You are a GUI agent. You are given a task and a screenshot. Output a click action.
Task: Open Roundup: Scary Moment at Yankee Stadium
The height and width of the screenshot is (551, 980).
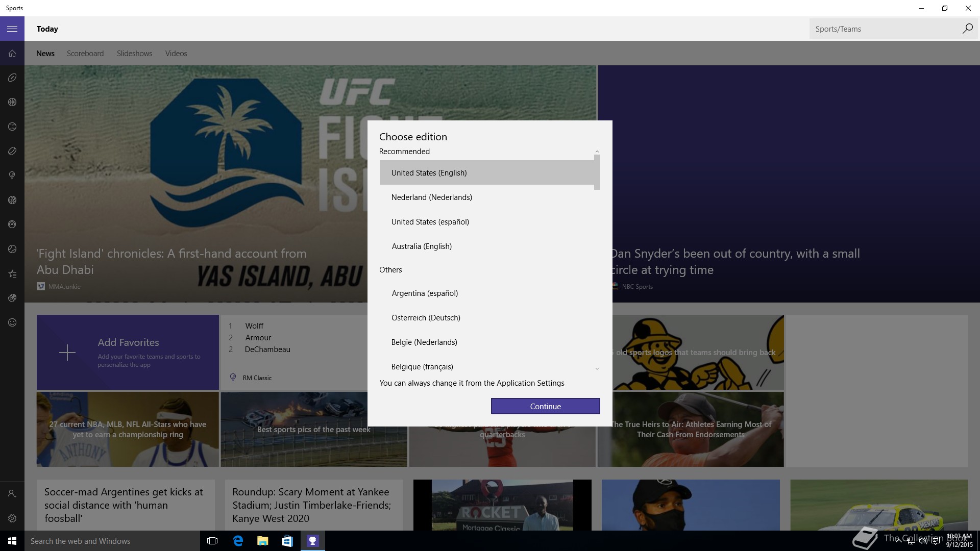(314, 505)
